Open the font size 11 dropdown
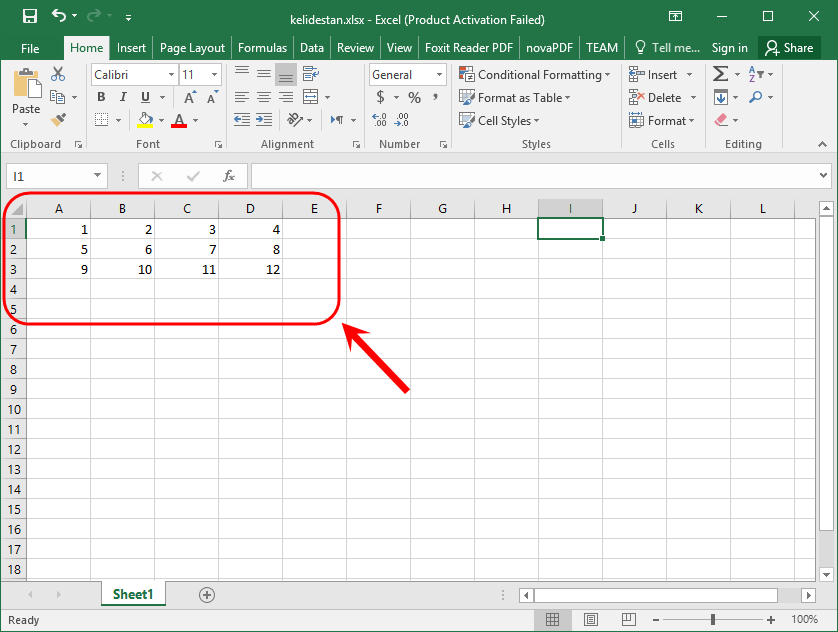This screenshot has height=632, width=838. [x=214, y=75]
